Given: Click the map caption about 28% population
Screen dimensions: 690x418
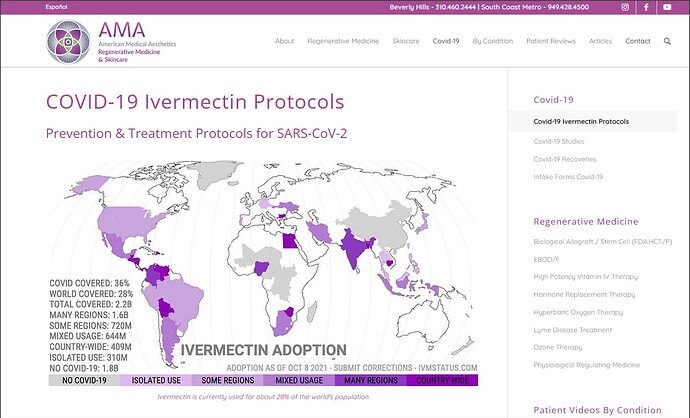Looking at the screenshot, I should click(x=263, y=397).
